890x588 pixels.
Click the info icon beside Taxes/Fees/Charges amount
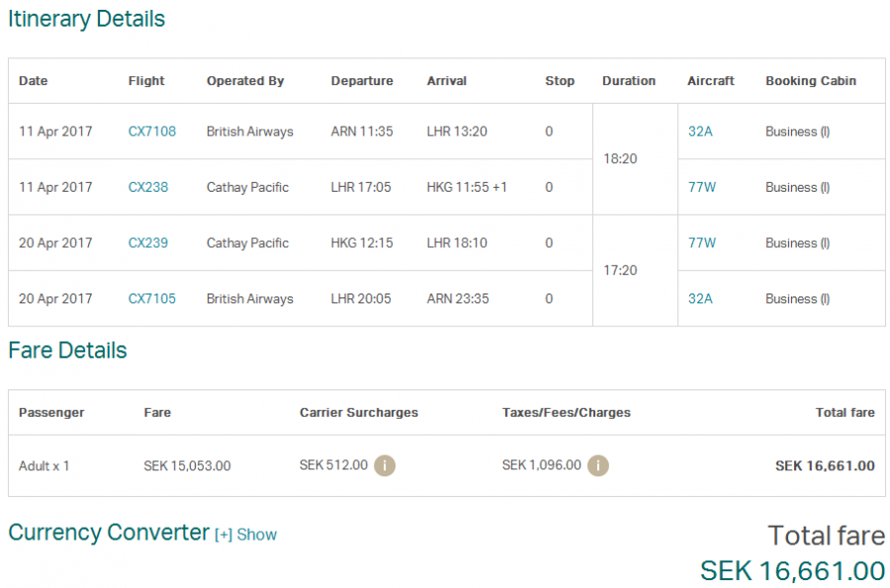pyautogui.click(x=598, y=465)
